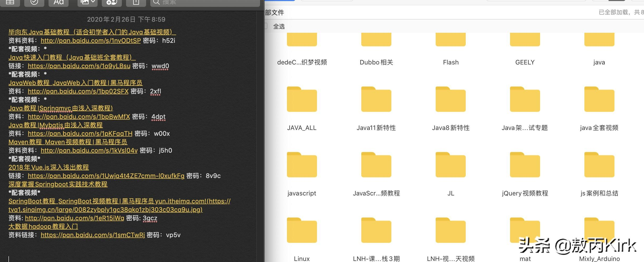The image size is (644, 262).
Task: Click the 已全部加载 status text
Action: point(621,12)
